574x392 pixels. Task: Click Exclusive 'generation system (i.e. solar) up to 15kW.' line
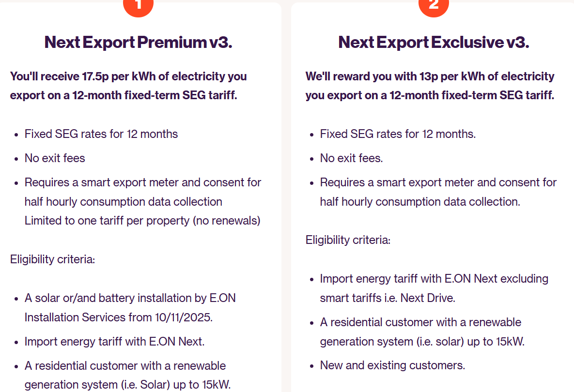coord(422,342)
